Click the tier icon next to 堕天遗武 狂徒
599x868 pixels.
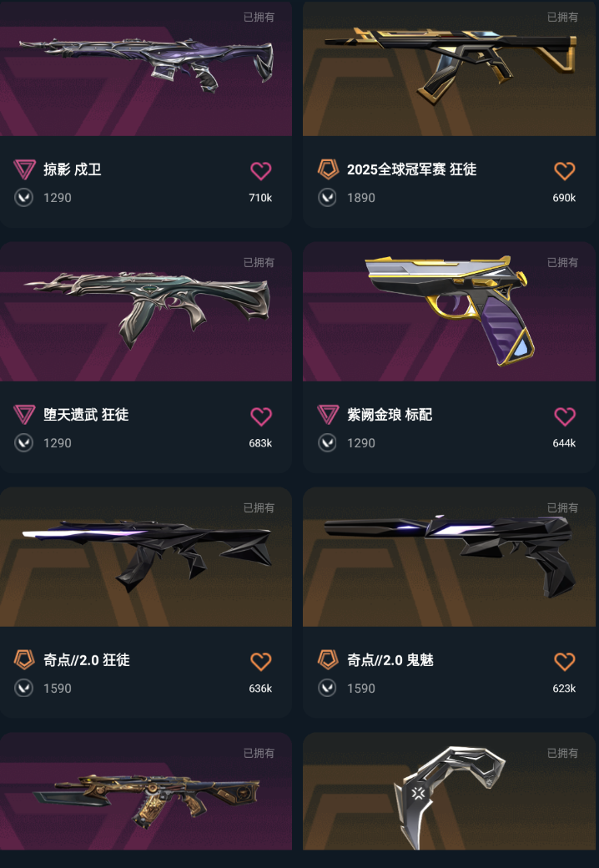(x=24, y=415)
